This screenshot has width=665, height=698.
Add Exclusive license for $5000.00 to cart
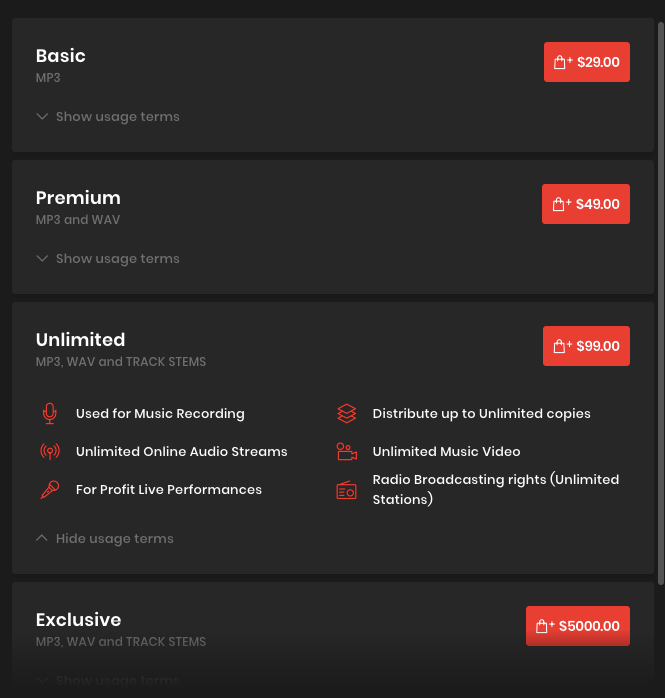[x=578, y=626]
